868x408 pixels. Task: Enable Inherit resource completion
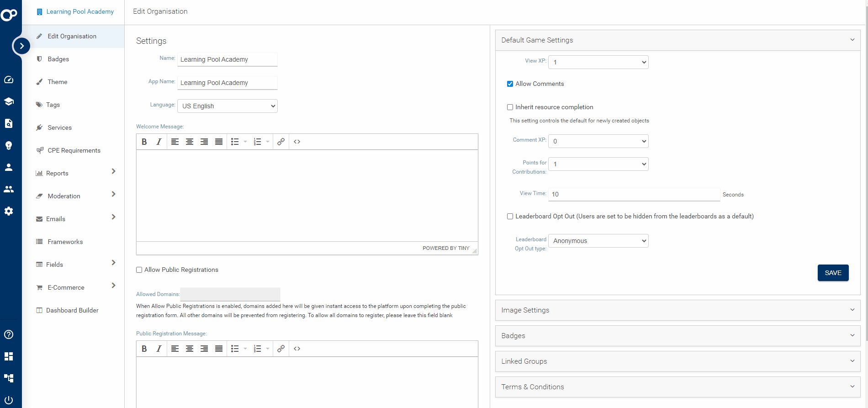pos(510,107)
